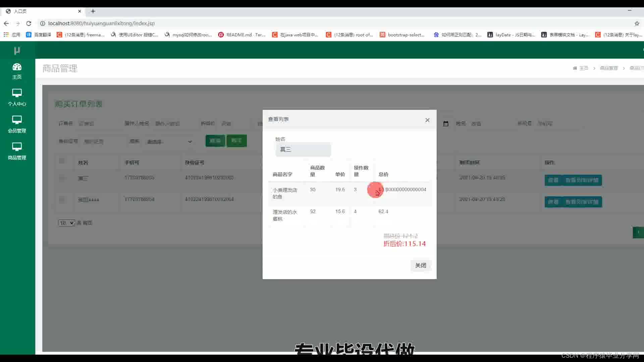
Task: Toggle the select-all header checkbox
Action: point(62,161)
